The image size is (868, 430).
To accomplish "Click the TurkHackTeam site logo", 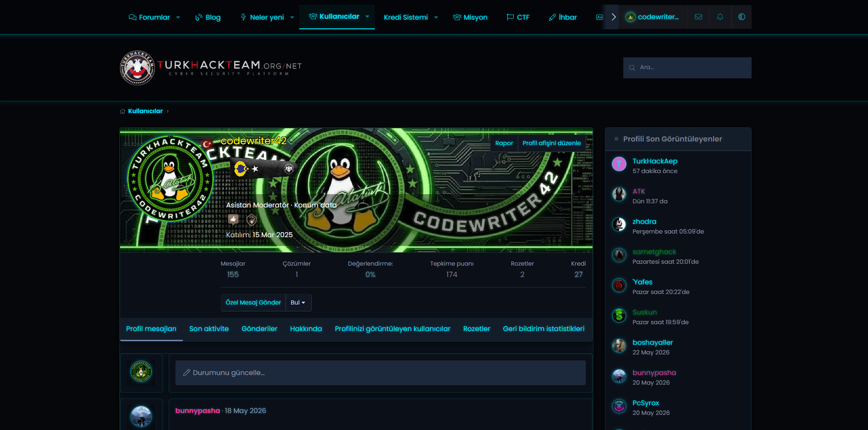I will (x=211, y=68).
